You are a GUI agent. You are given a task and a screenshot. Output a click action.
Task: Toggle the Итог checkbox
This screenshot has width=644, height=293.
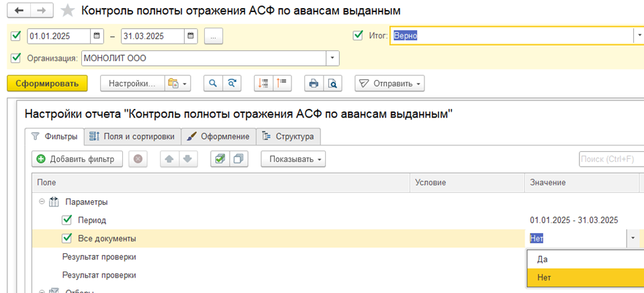click(358, 36)
